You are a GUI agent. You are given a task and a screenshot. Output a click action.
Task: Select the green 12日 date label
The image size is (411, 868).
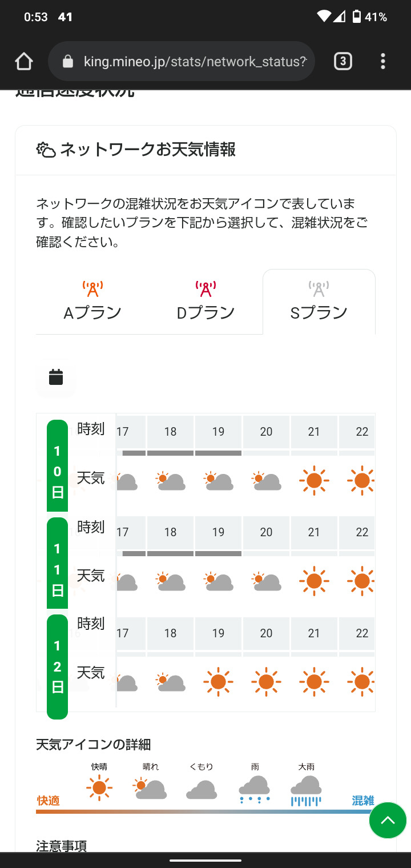click(x=57, y=666)
